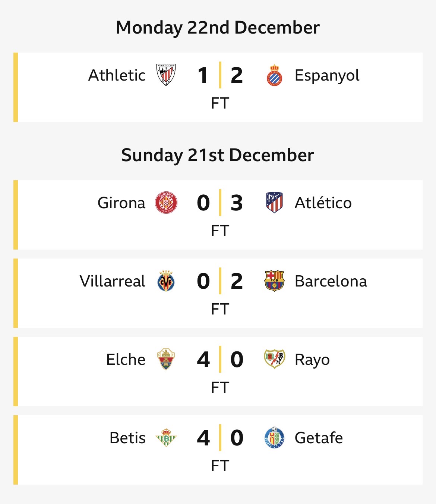Click the Sunday 21st December heading
Viewport: 436px width, 504px height.
[x=218, y=155]
